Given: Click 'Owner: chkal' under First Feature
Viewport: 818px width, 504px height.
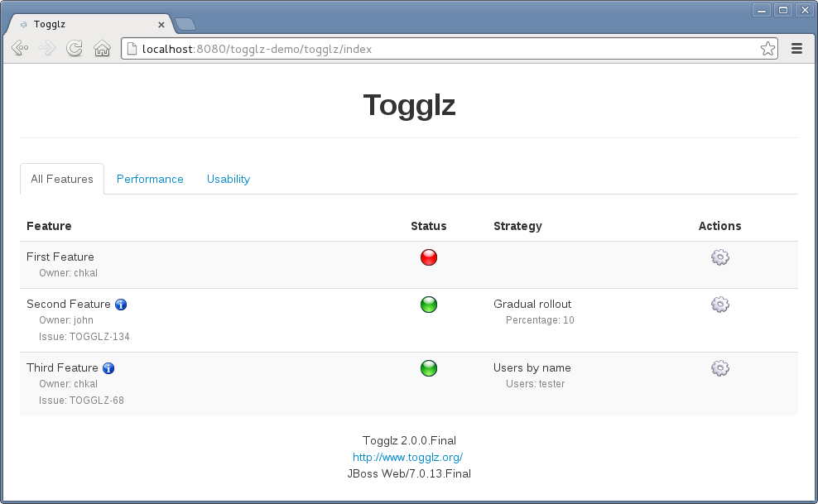Looking at the screenshot, I should tap(68, 272).
